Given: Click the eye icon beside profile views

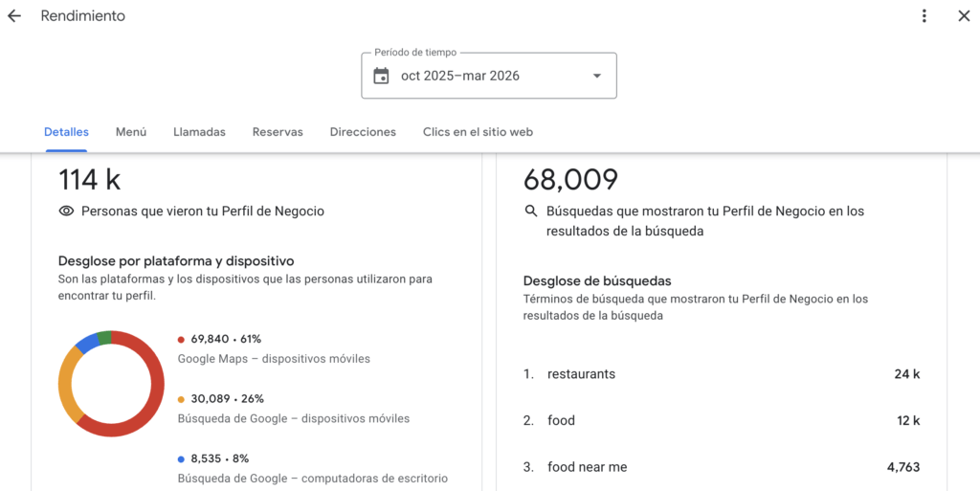Looking at the screenshot, I should point(67,212).
